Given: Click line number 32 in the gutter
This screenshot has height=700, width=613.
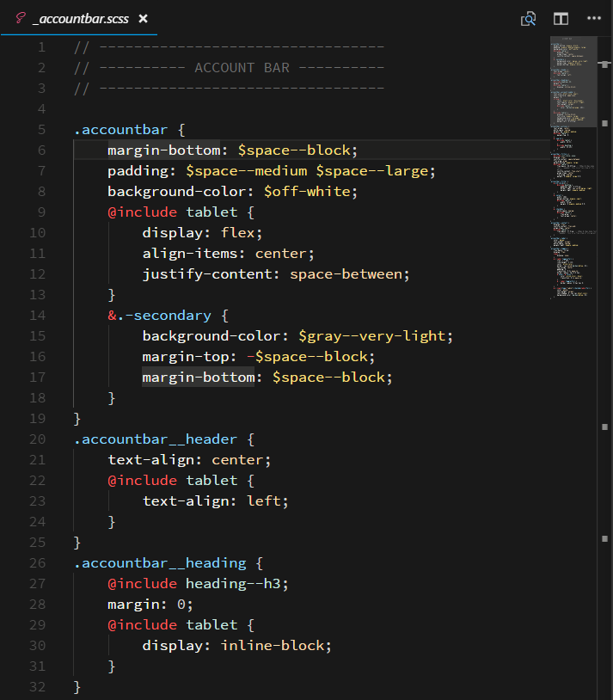Looking at the screenshot, I should click(38, 686).
